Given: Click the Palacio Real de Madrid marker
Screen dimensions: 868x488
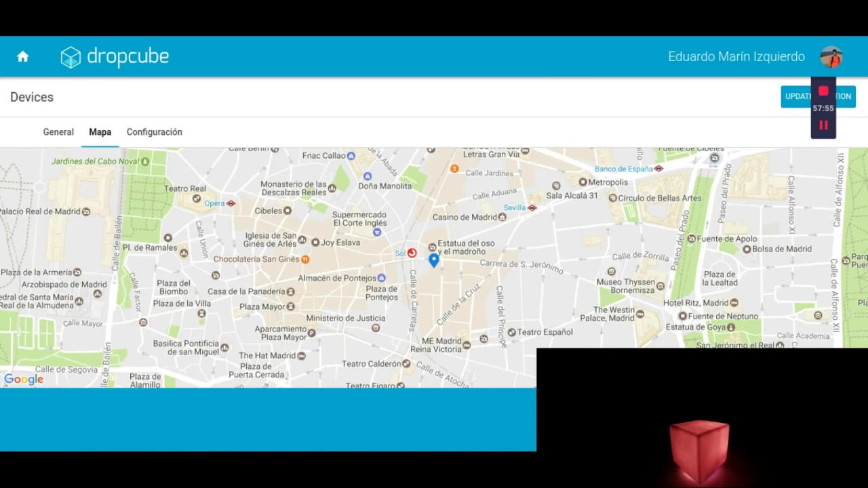Looking at the screenshot, I should click(86, 211).
